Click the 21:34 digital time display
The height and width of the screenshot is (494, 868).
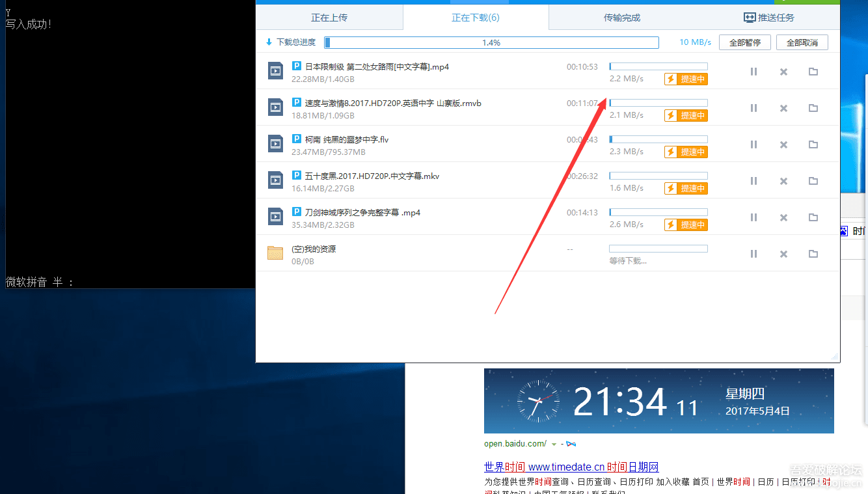(x=620, y=402)
